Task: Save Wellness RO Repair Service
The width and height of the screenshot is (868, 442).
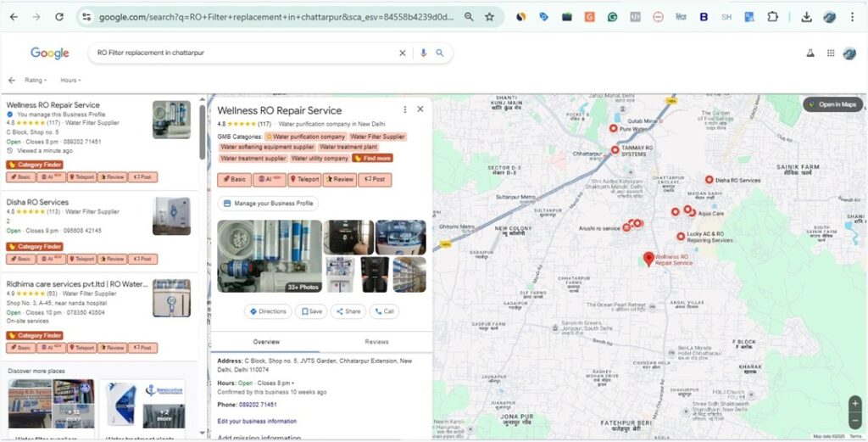Action: [311, 311]
